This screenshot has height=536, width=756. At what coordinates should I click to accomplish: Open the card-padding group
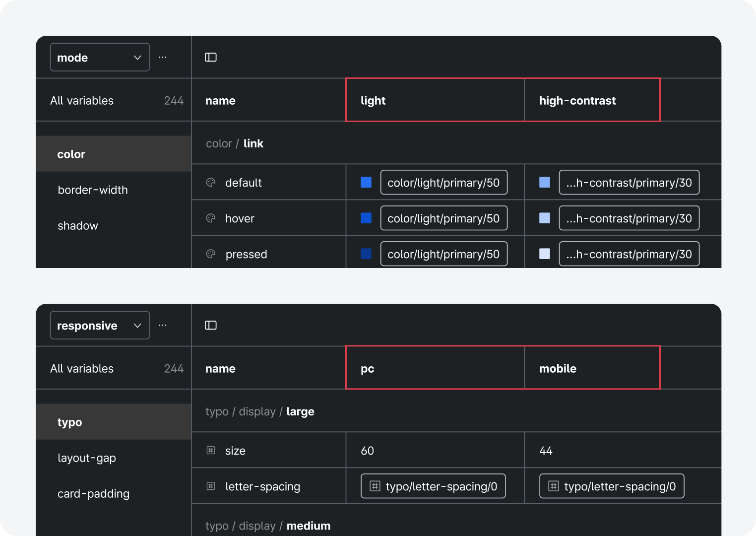tap(93, 494)
